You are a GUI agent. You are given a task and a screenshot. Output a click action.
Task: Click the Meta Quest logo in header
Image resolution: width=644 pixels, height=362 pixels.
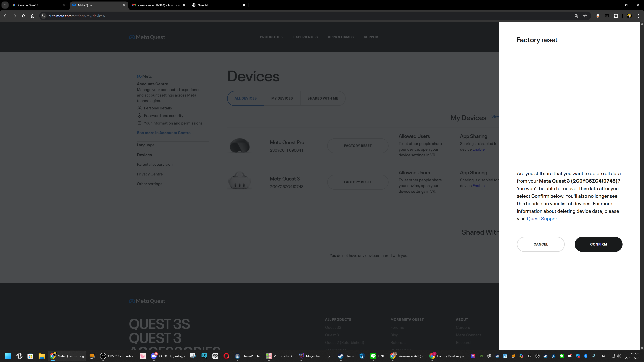coord(147,37)
